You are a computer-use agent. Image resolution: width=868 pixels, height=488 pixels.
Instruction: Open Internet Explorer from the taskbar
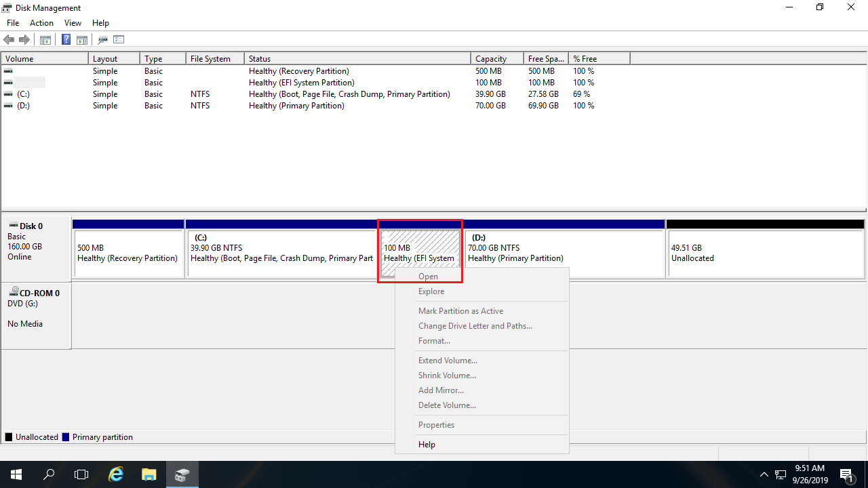[117, 474]
